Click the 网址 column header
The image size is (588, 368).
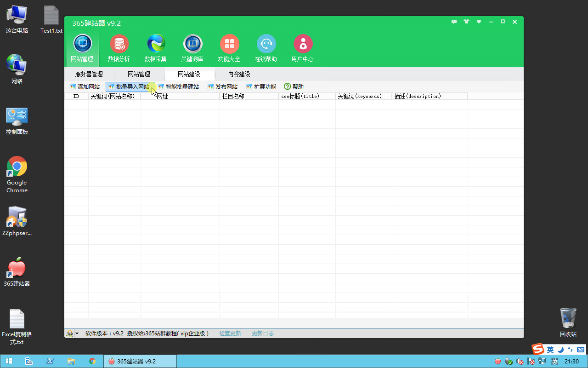180,96
